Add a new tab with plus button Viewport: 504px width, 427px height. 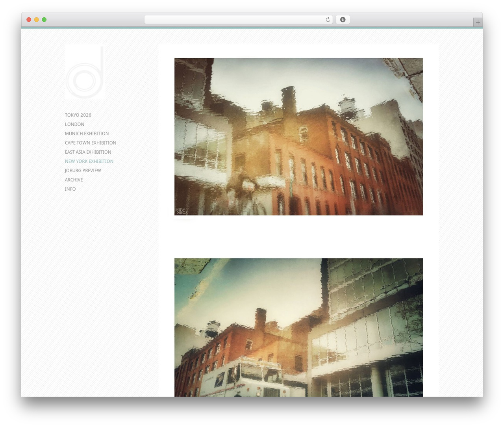coord(478,22)
